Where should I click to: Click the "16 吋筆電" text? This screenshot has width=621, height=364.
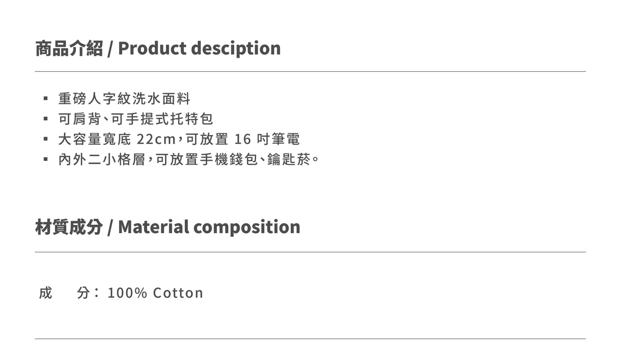[x=267, y=139]
